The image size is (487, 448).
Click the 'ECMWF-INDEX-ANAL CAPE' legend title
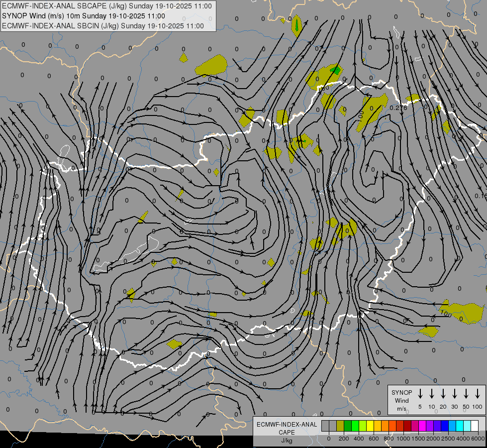tap(287, 428)
